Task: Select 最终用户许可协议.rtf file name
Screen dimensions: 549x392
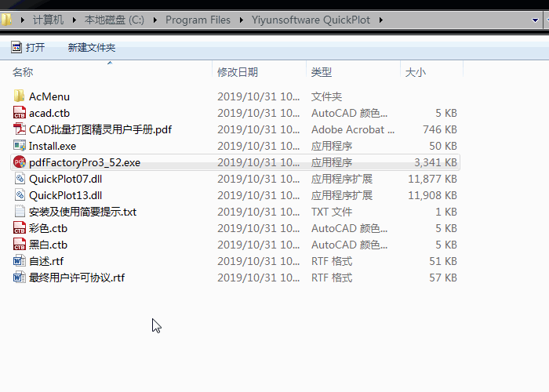Action: [77, 278]
